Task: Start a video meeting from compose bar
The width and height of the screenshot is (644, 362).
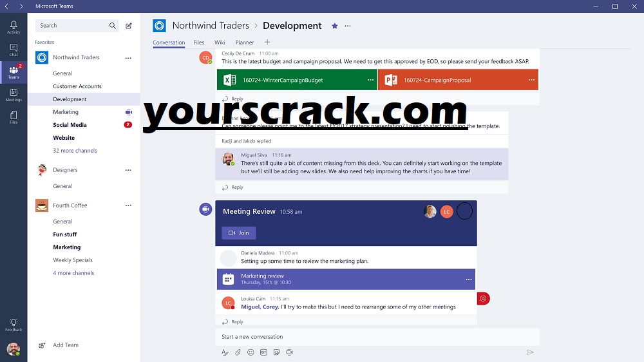Action: pos(290,352)
